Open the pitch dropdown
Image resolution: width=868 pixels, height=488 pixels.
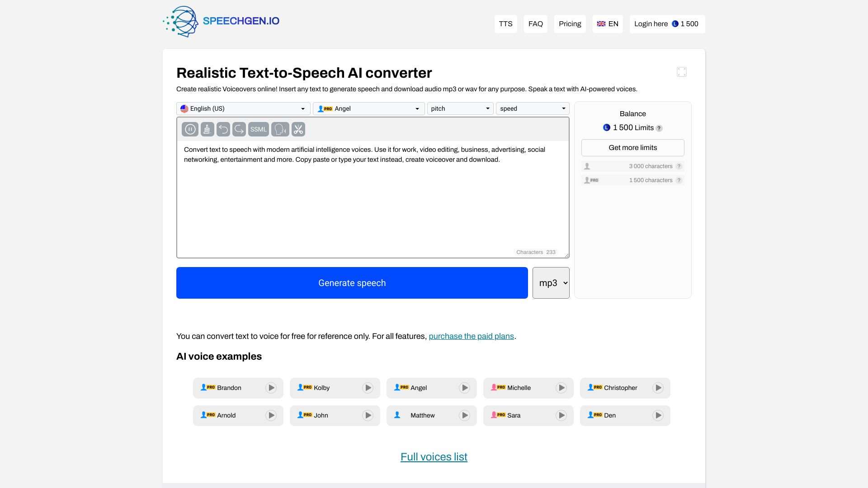459,108
